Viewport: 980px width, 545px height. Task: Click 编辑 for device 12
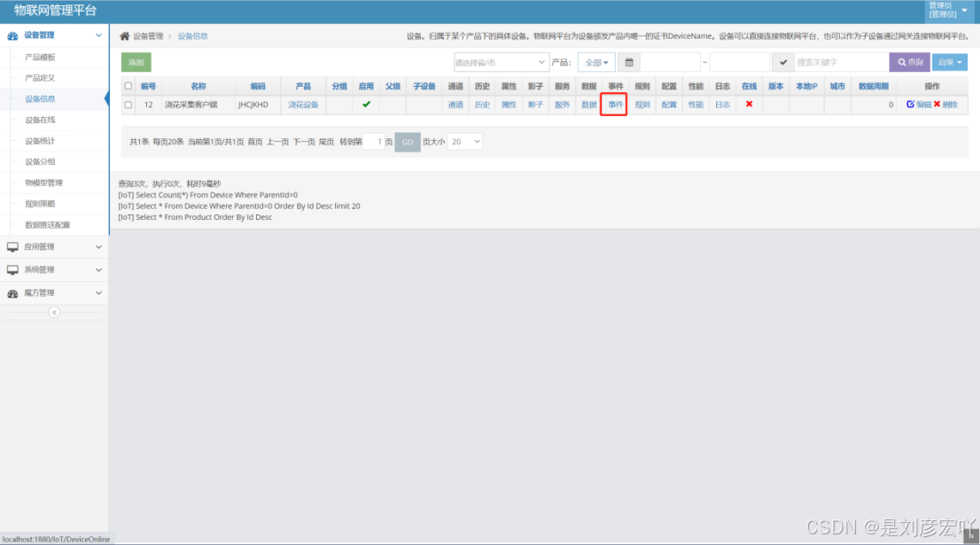pos(919,105)
